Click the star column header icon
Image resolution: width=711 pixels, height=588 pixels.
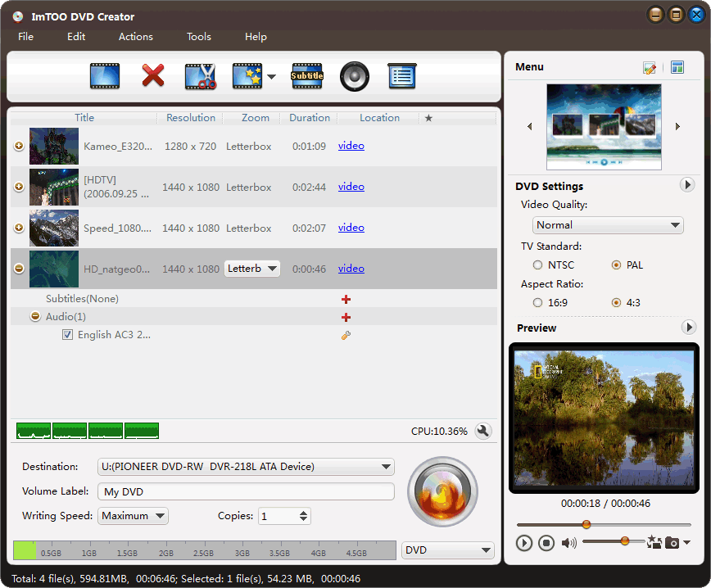[428, 118]
